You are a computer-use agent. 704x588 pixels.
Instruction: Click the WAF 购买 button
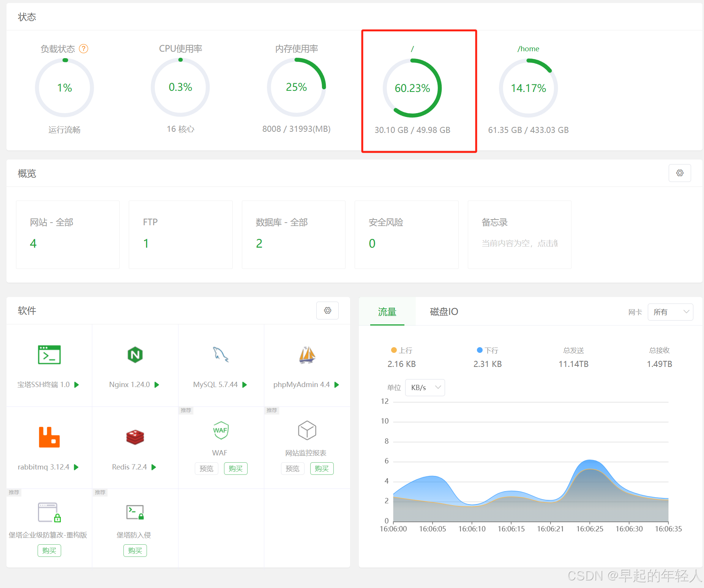(x=236, y=469)
